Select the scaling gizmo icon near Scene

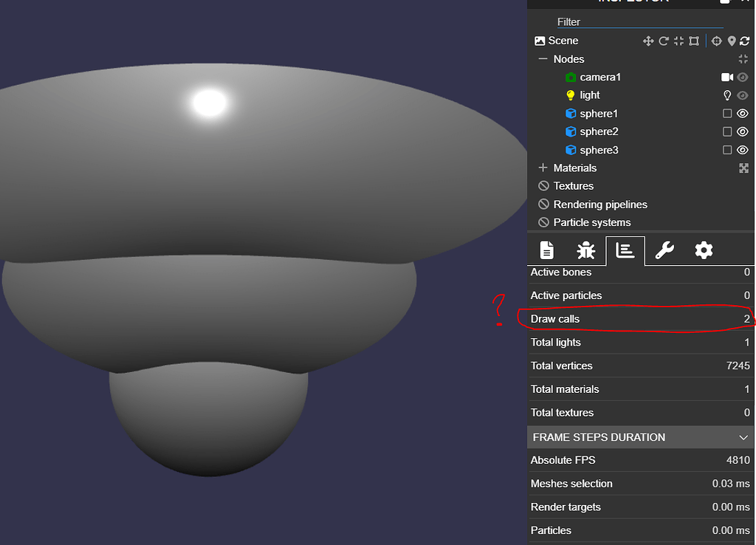pyautogui.click(x=678, y=41)
